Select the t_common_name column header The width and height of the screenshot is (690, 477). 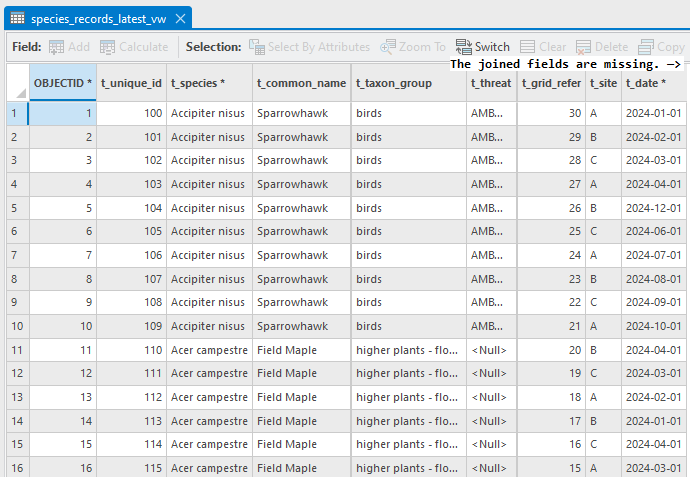click(x=301, y=83)
